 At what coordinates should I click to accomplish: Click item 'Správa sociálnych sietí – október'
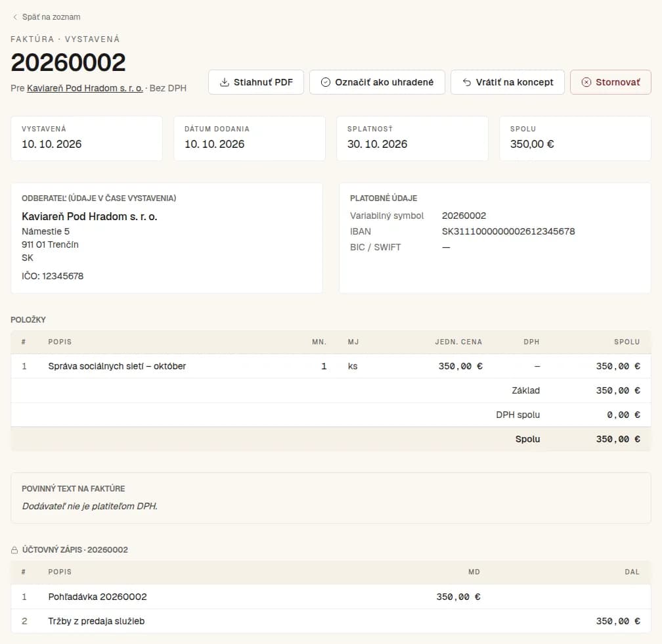click(117, 366)
